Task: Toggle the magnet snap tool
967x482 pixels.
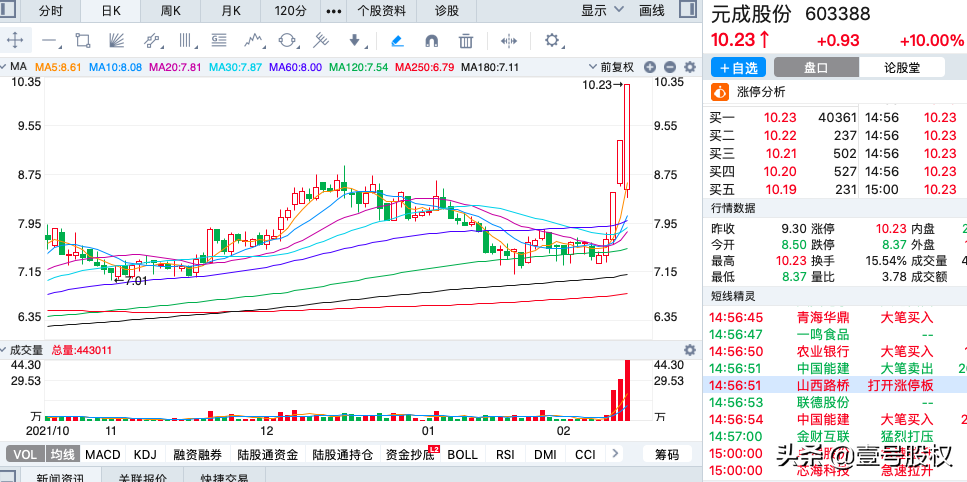Action: [x=432, y=41]
